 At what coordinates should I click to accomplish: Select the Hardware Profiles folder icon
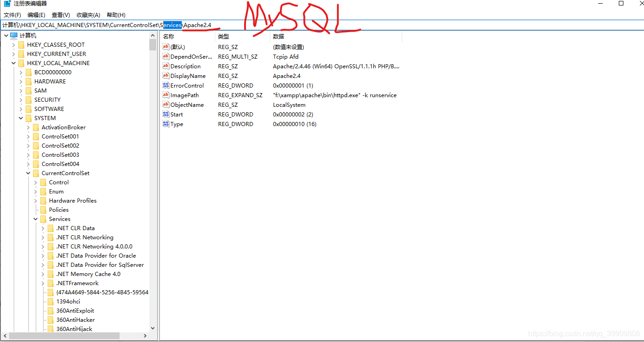point(43,200)
